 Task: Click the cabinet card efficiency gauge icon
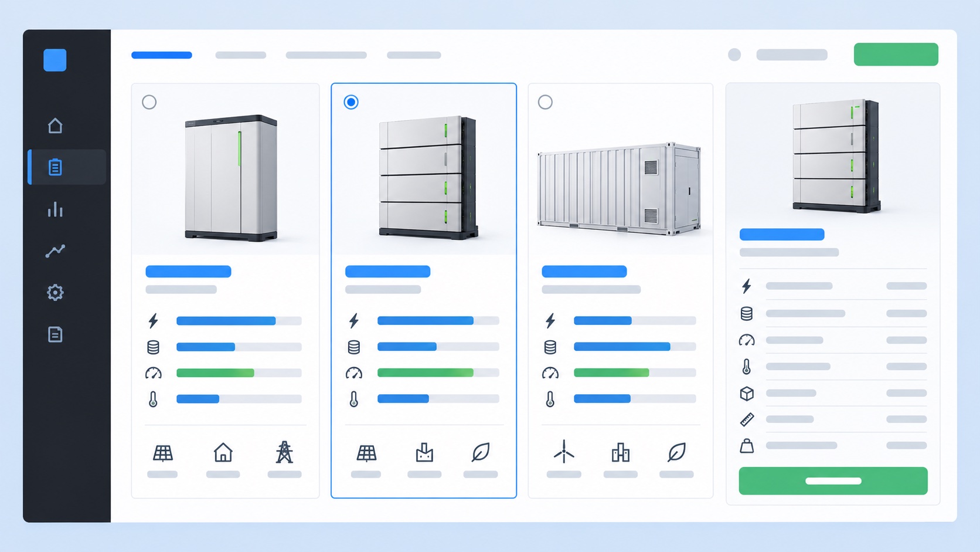pos(153,373)
